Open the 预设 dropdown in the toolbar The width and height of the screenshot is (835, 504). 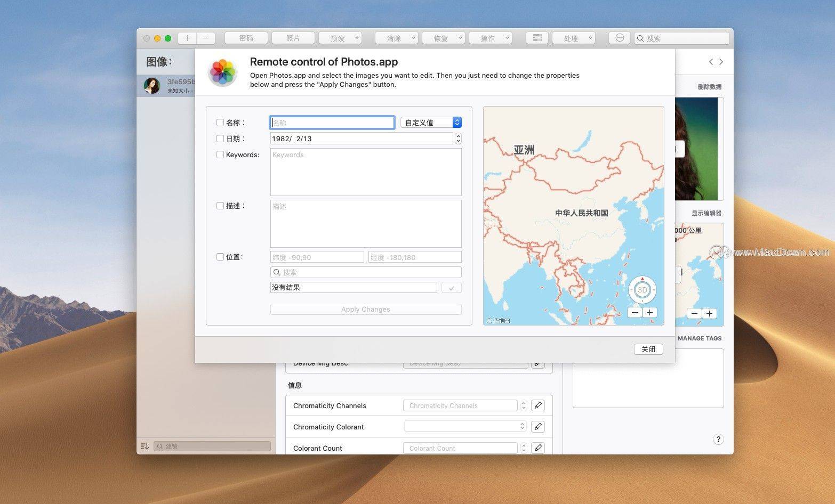coord(340,38)
